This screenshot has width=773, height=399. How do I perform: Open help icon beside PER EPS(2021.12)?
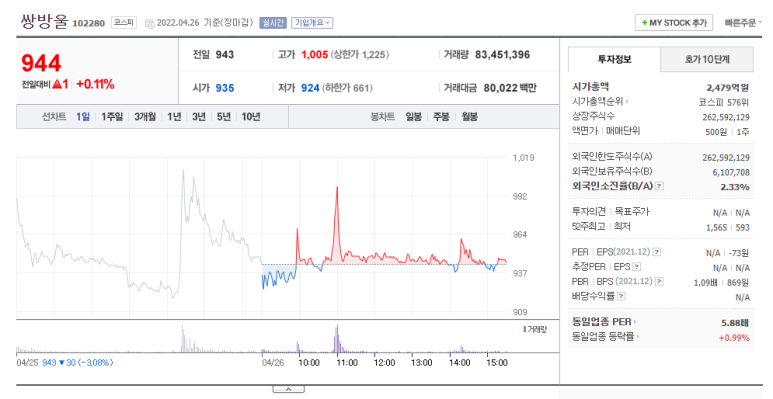(657, 252)
